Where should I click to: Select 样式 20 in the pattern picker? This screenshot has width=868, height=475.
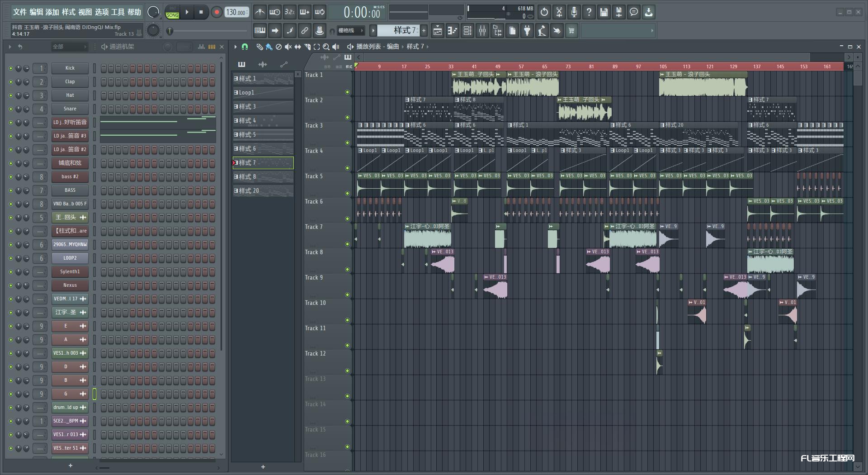click(x=263, y=191)
